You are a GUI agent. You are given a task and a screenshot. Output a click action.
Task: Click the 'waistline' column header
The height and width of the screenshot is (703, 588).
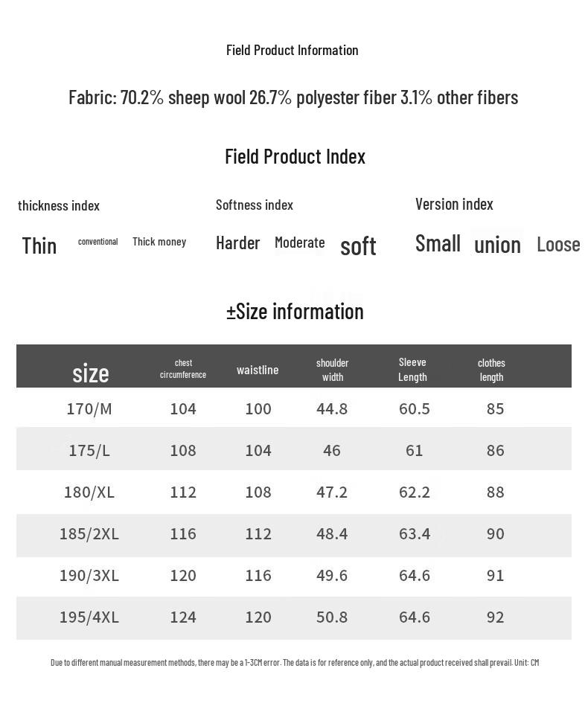(x=258, y=370)
